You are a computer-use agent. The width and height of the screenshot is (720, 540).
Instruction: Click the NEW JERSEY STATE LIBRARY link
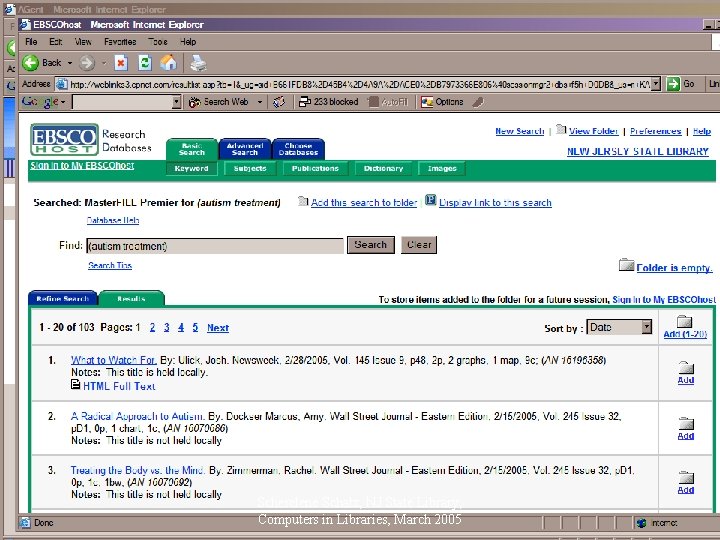pyautogui.click(x=637, y=152)
